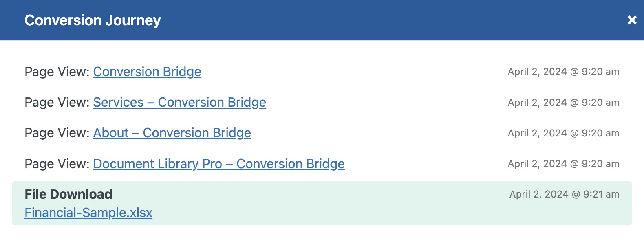Click the Document Library Pro row timestamp
Screen dimensions: 644x246
tap(563, 164)
